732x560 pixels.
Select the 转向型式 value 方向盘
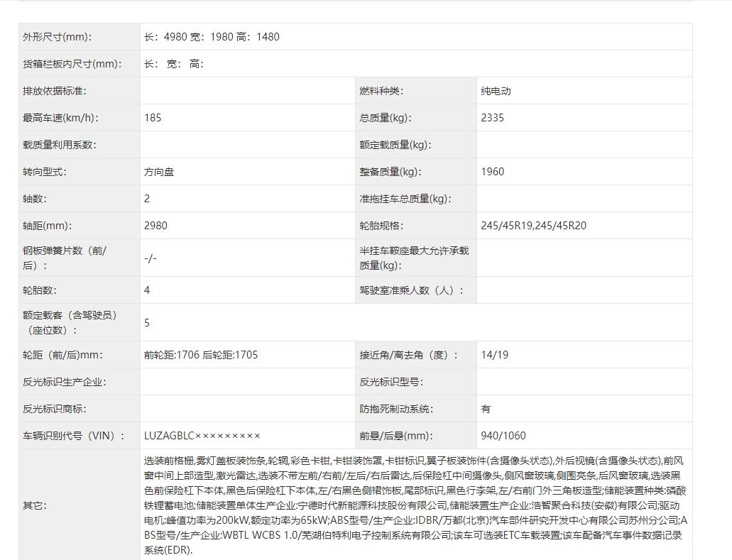click(x=156, y=171)
